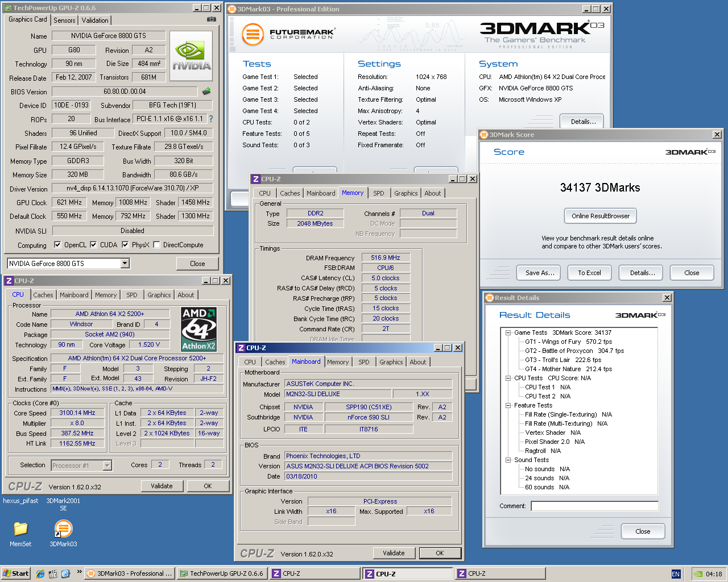Click the Save As... button
The image size is (728, 582).
pyautogui.click(x=539, y=273)
